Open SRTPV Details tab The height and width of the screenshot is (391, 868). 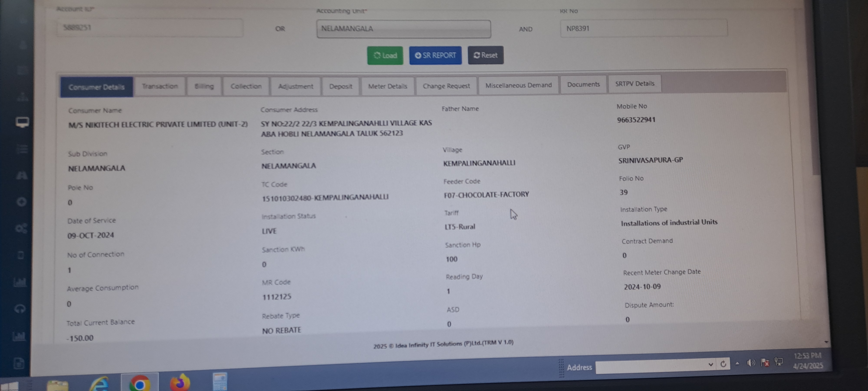click(x=635, y=84)
